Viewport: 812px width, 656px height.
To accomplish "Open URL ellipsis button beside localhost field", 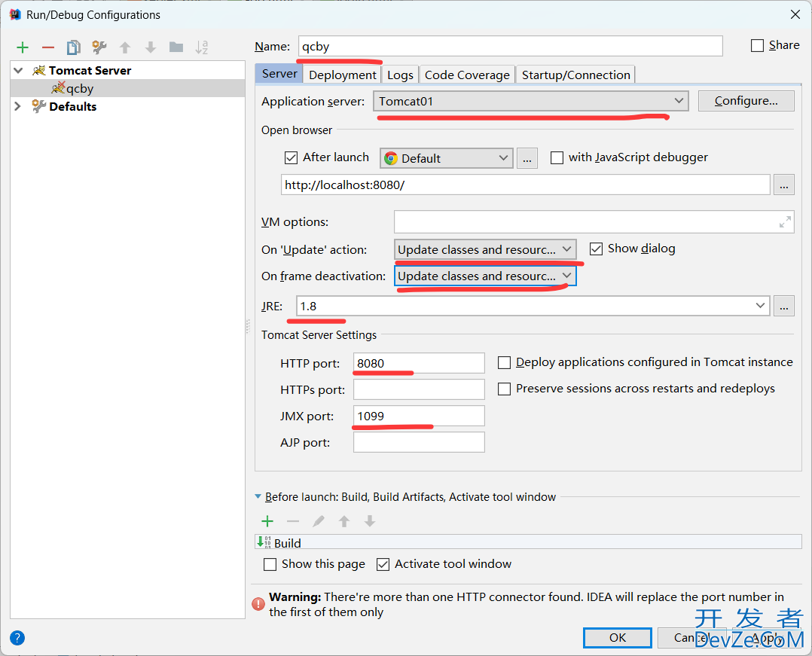I will [784, 185].
